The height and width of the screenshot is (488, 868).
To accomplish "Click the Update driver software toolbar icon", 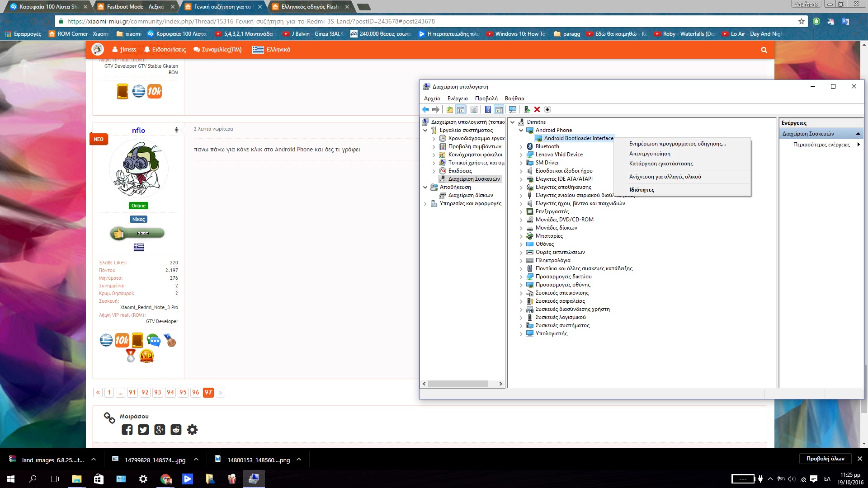I will (x=527, y=109).
